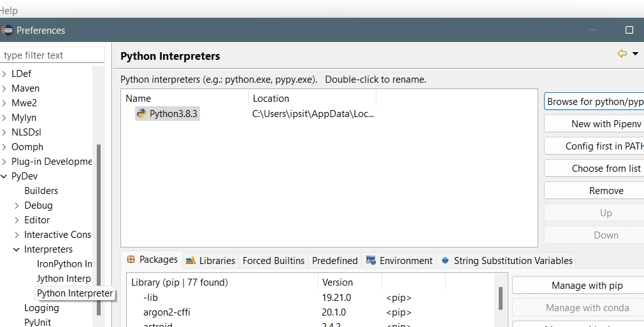Viewport: 644px width, 327px height.
Task: Click the Environment tab icon
Action: [371, 260]
